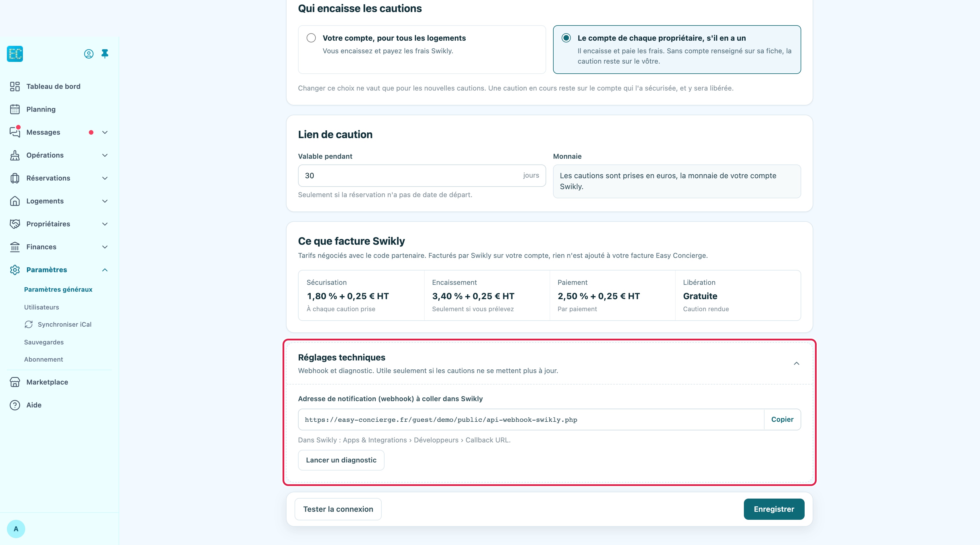Toggle the sidebar pin icon
The image size is (980, 545).
coord(105,54)
